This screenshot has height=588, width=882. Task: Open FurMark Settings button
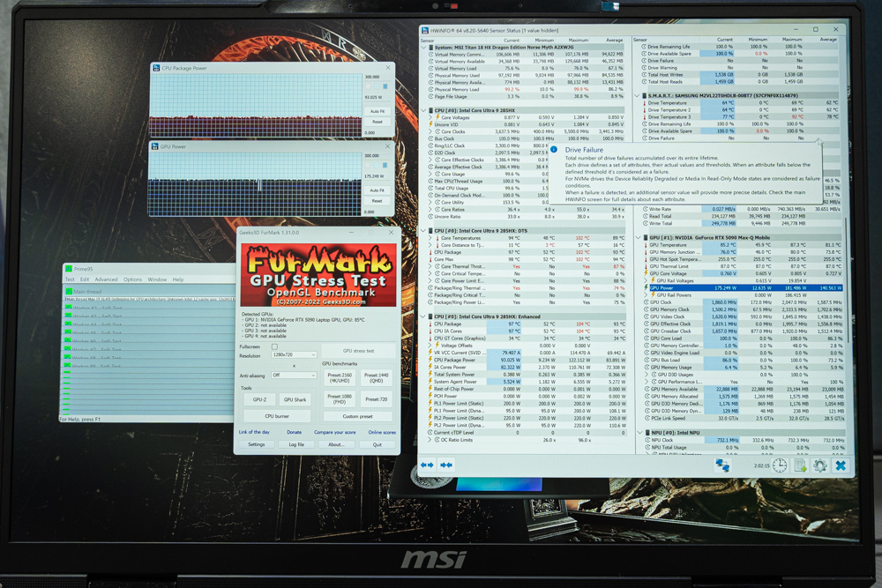pyautogui.click(x=257, y=444)
